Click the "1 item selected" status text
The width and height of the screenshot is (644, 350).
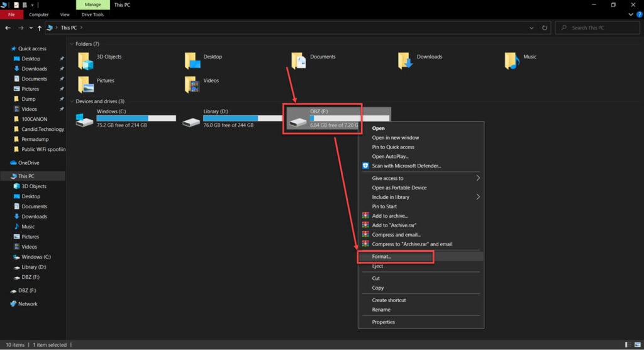(x=49, y=345)
